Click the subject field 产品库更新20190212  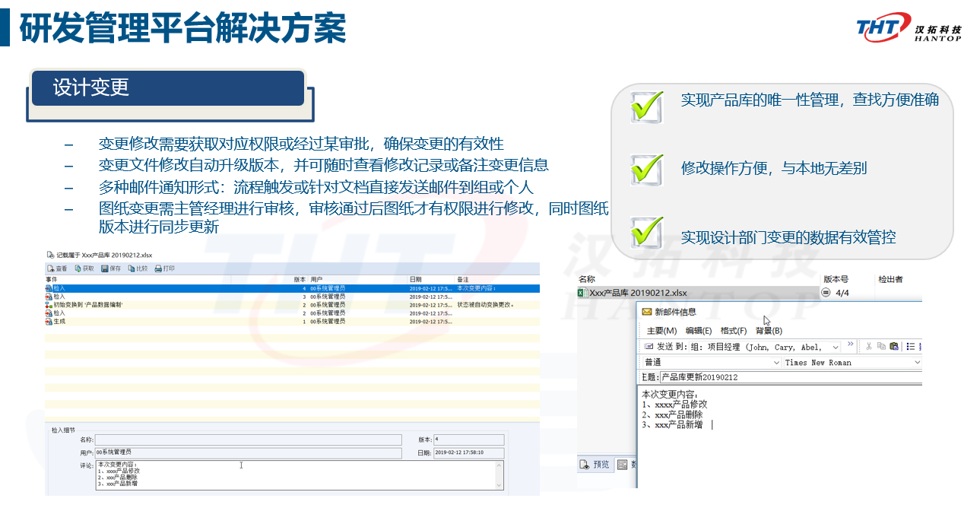click(x=791, y=377)
